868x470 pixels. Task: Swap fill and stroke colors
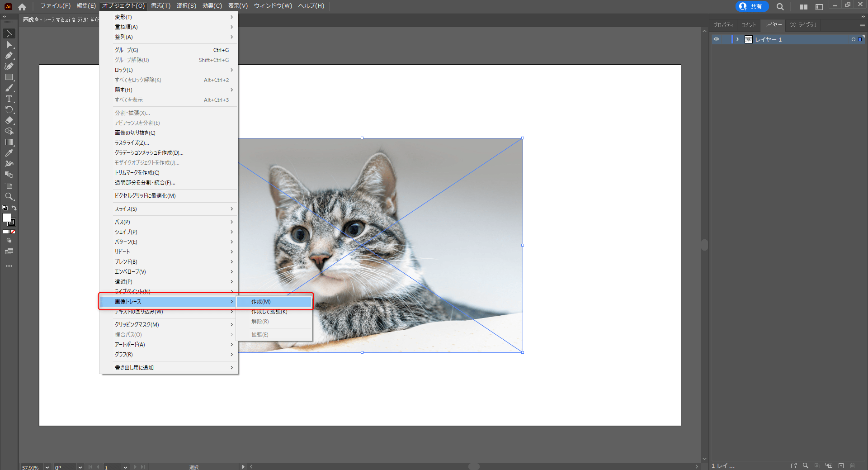(x=14, y=208)
